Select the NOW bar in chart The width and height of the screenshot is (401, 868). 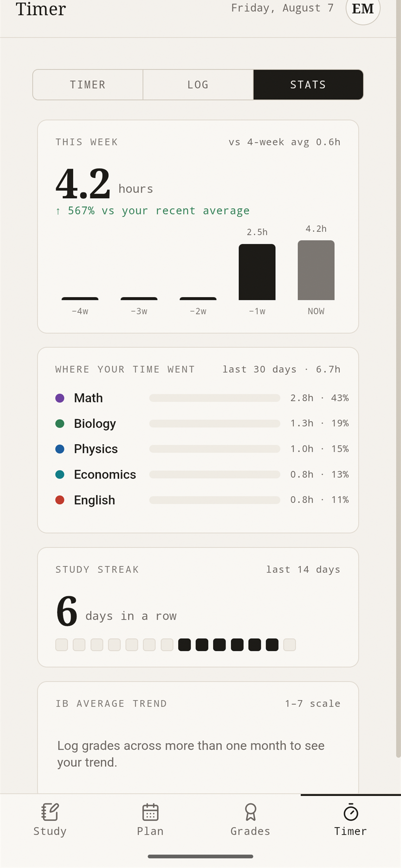(316, 270)
